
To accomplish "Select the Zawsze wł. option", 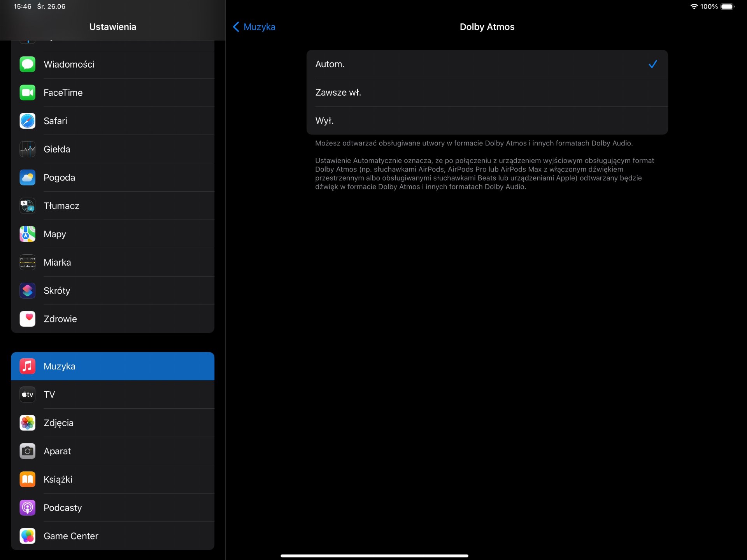I will click(x=487, y=93).
